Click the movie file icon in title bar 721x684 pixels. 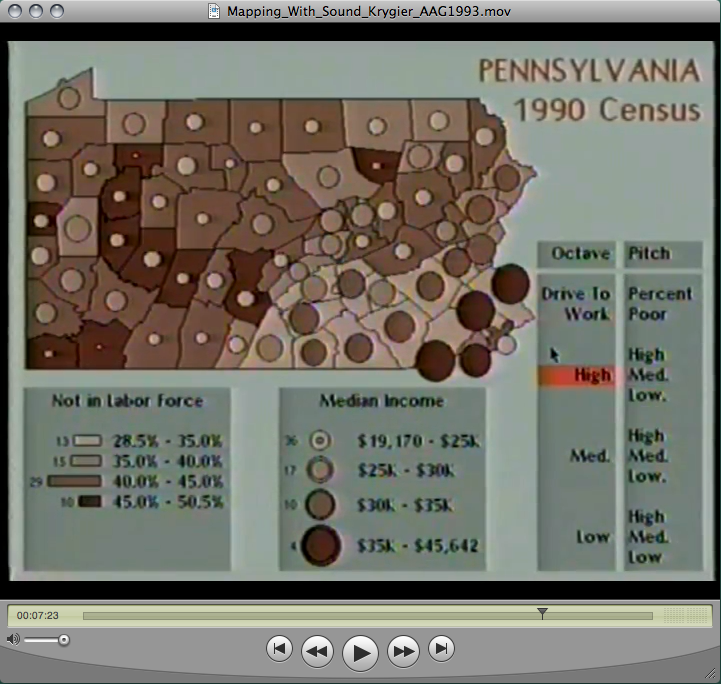click(214, 11)
